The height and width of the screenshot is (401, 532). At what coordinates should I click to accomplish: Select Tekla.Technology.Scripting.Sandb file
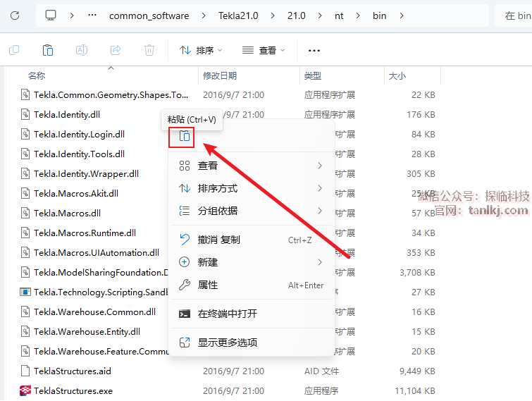click(x=101, y=292)
